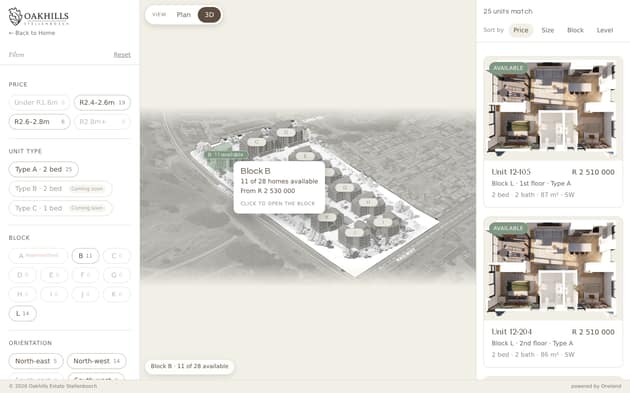The width and height of the screenshot is (630, 393).
Task: Click the Unit 12-105 title
Action: point(511,172)
